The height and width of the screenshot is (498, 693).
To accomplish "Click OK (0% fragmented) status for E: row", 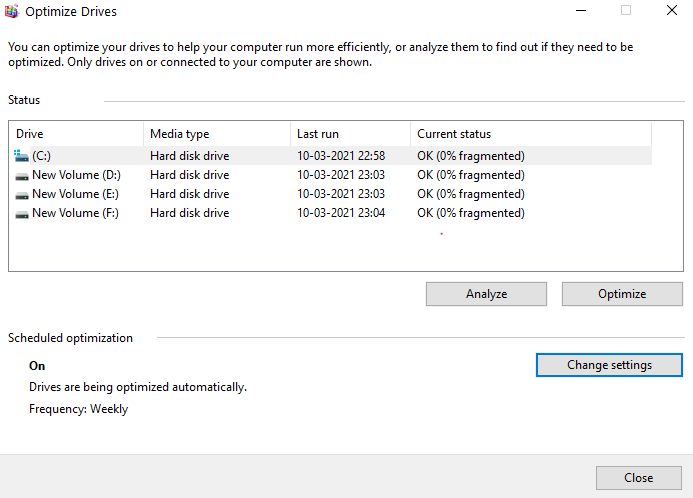I will click(471, 194).
